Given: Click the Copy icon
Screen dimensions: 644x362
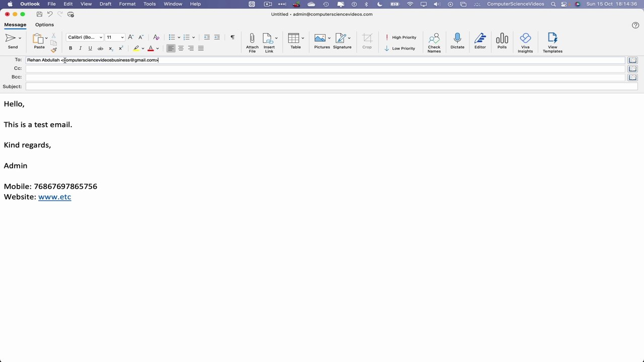Looking at the screenshot, I should [x=54, y=43].
